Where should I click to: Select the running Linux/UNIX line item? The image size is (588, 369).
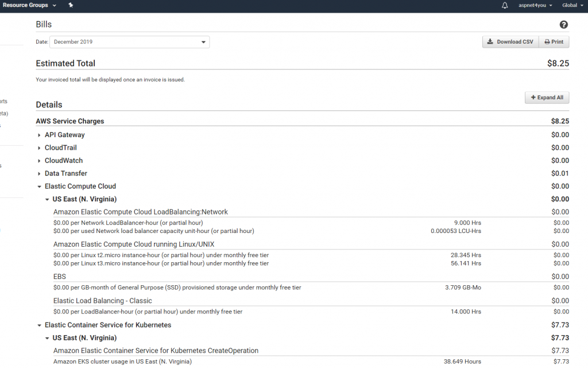coord(133,244)
